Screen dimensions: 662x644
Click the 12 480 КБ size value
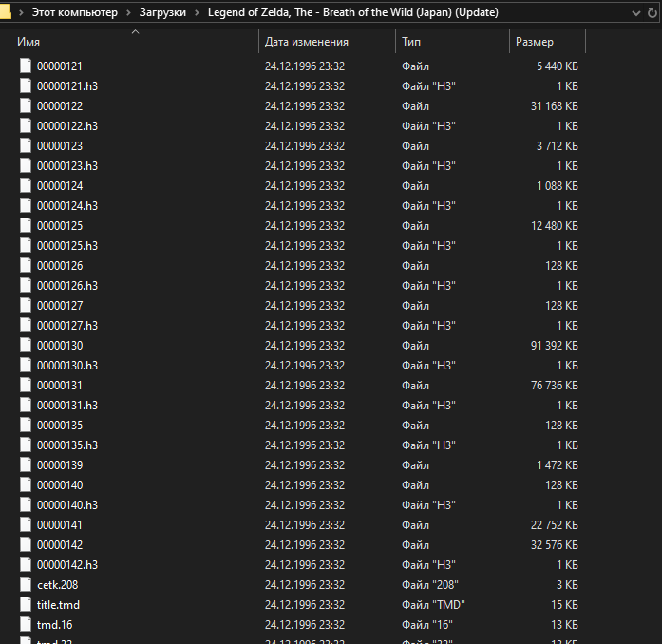coord(554,226)
